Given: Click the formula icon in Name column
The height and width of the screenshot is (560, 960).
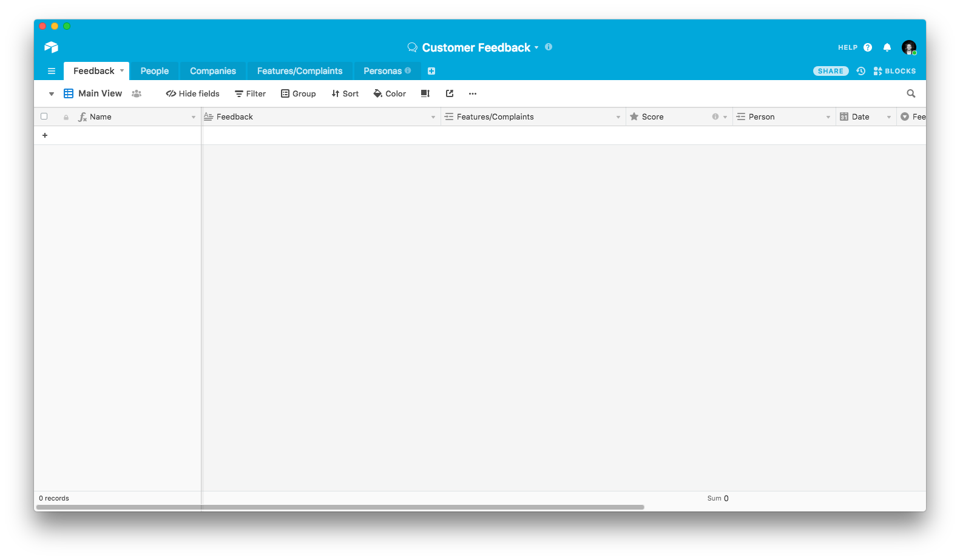Looking at the screenshot, I should coord(83,117).
